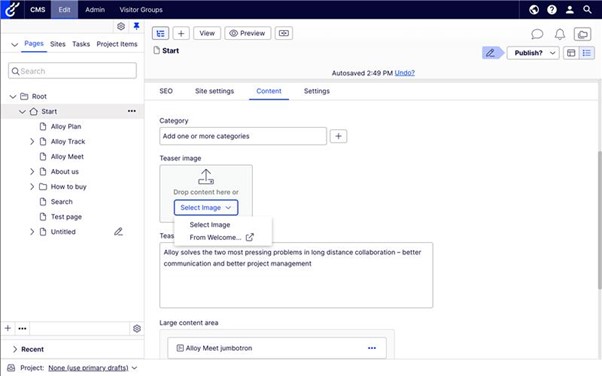Image resolution: width=602 pixels, height=376 pixels.
Task: Toggle the navigation pane tree icon
Action: point(160,33)
